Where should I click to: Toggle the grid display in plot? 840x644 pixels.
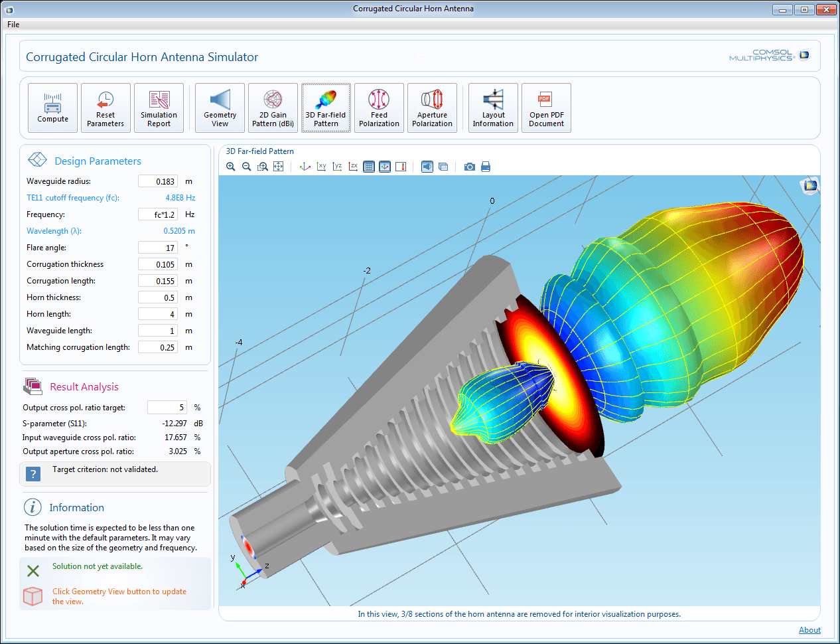[369, 167]
